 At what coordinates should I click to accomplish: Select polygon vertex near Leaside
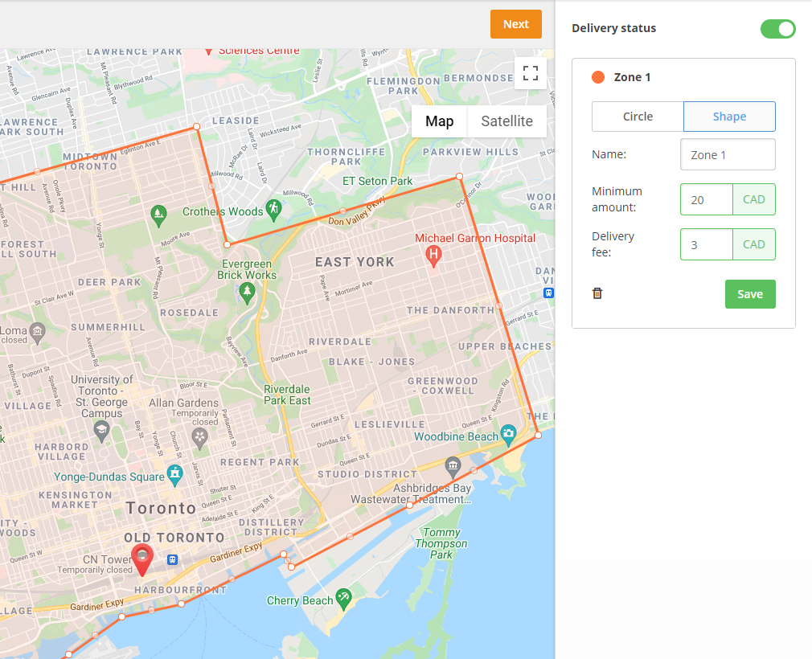196,126
